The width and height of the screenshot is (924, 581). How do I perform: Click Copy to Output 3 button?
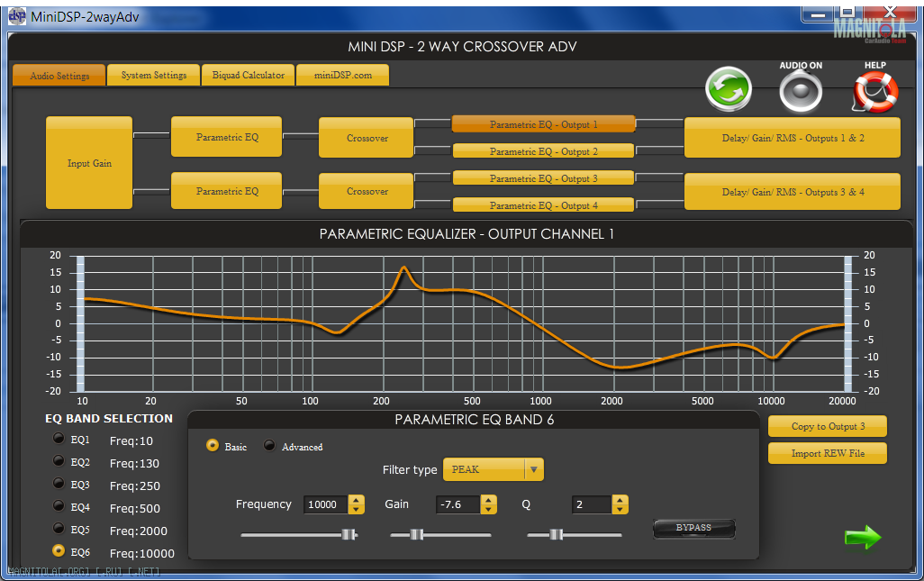(828, 426)
